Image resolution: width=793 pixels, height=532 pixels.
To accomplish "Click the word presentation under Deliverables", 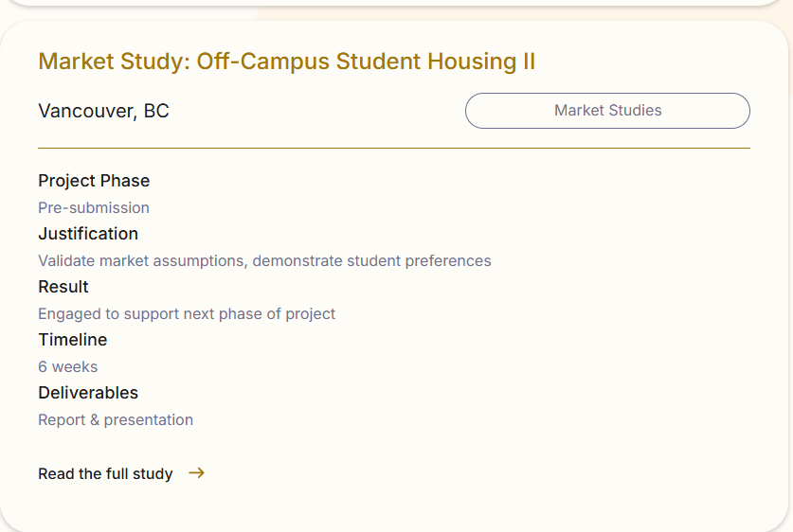I will tap(149, 419).
